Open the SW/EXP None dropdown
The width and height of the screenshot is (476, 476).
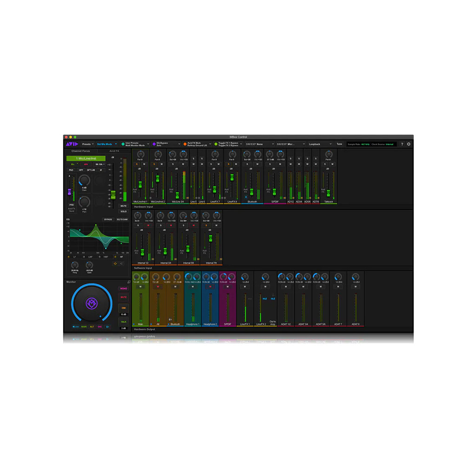point(260,144)
